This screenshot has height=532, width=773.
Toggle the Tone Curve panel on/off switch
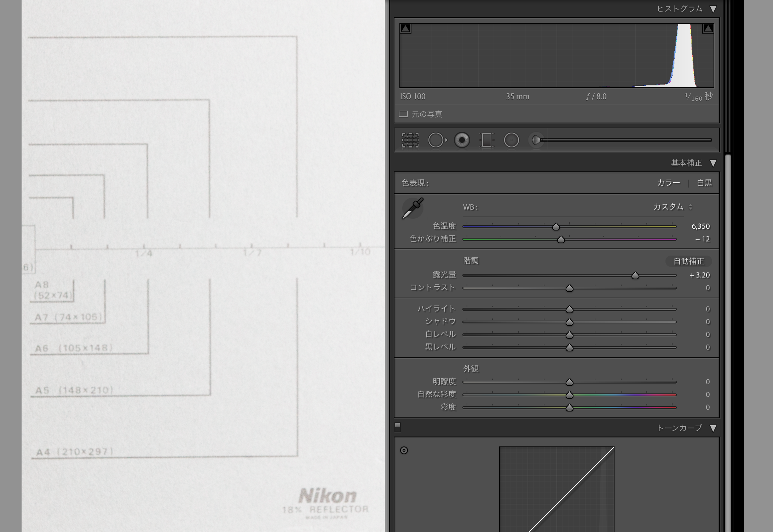click(x=398, y=427)
